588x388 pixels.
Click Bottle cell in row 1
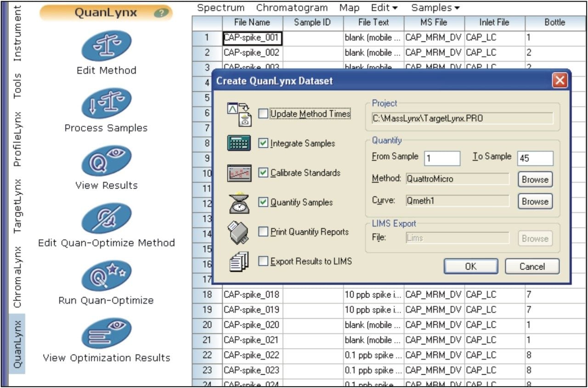pyautogui.click(x=554, y=38)
